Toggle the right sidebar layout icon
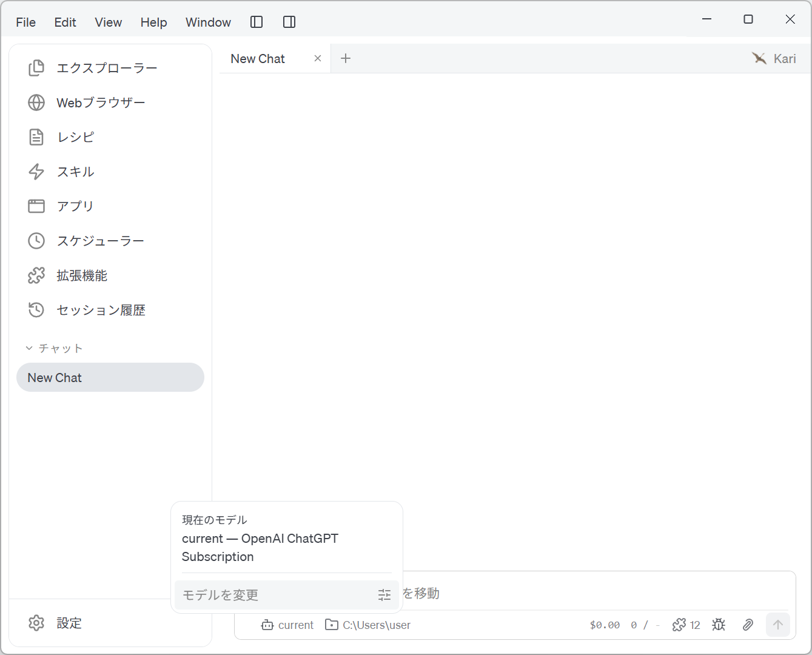The width and height of the screenshot is (812, 655). tap(289, 22)
